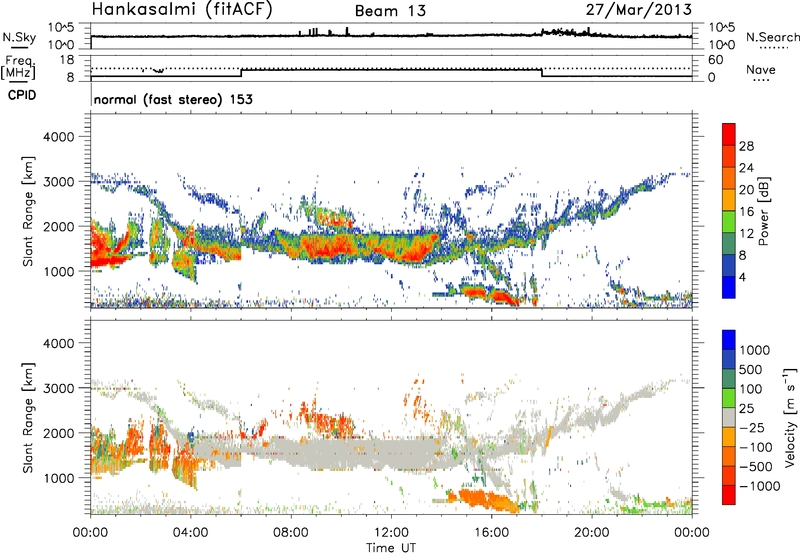Click the 4 label on power colorbar
This screenshot has width=800, height=554.
point(743,277)
